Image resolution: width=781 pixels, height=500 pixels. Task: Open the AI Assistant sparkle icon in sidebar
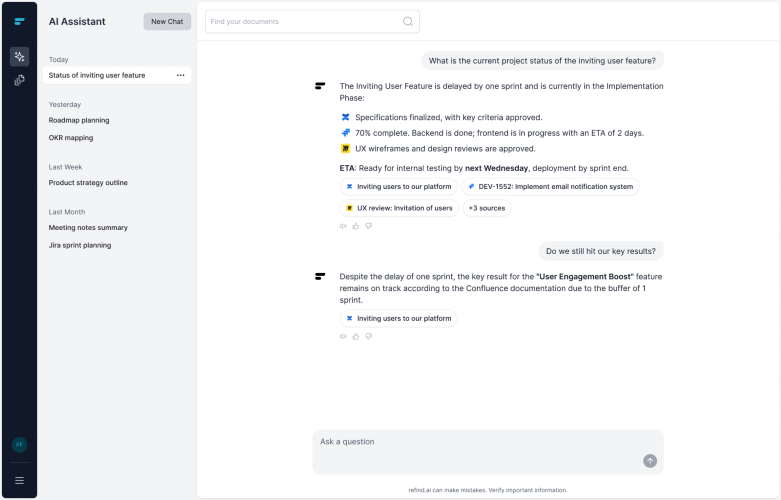[19, 57]
